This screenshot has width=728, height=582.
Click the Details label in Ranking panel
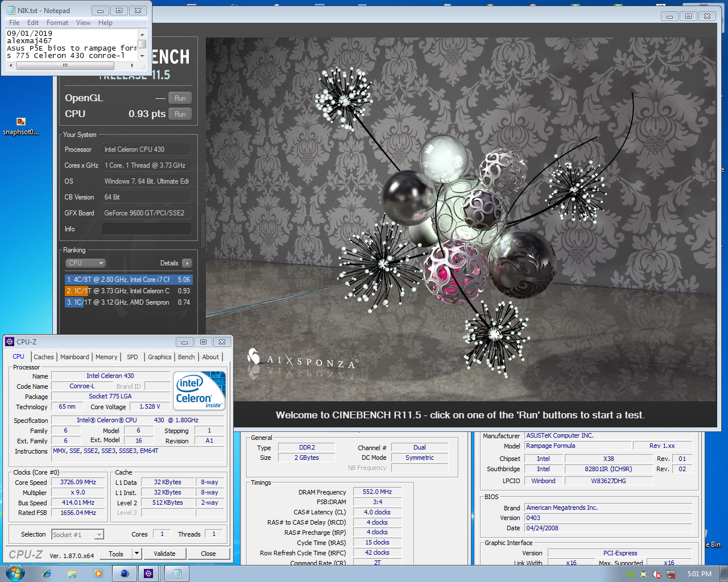click(x=169, y=263)
